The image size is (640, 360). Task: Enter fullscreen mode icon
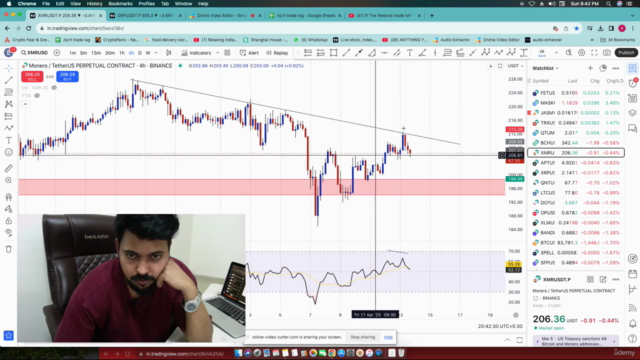594,53
